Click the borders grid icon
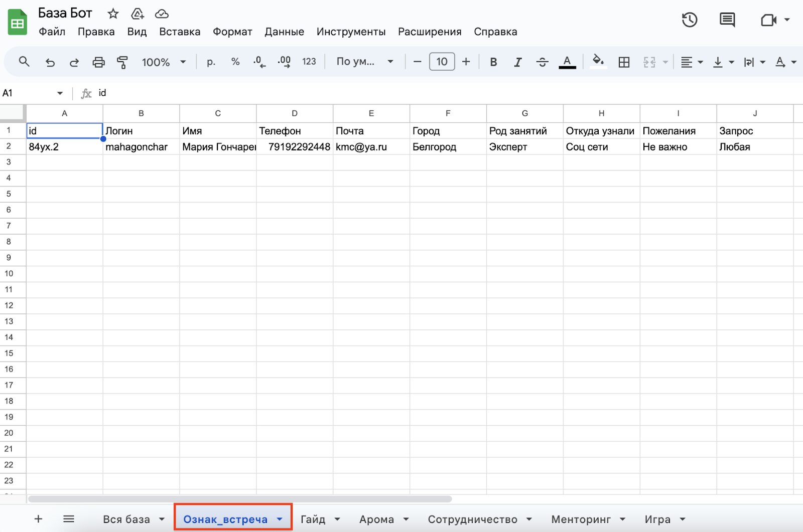This screenshot has height=532, width=803. pos(624,62)
